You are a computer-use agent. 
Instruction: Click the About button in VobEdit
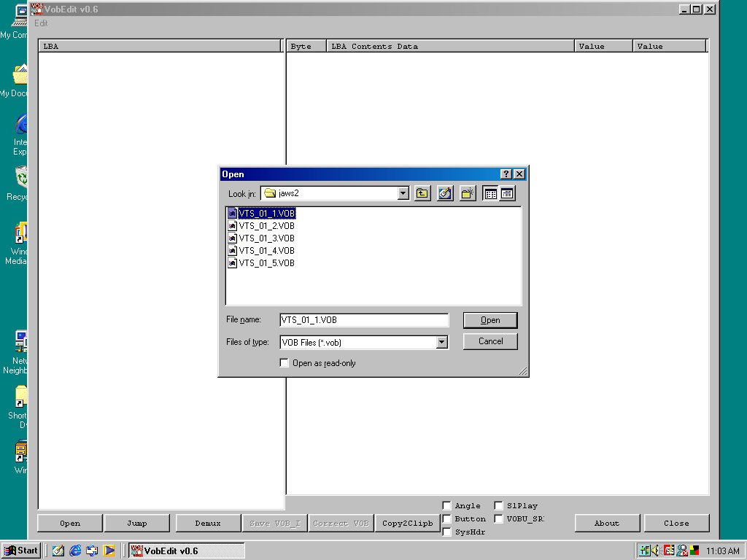(x=607, y=523)
